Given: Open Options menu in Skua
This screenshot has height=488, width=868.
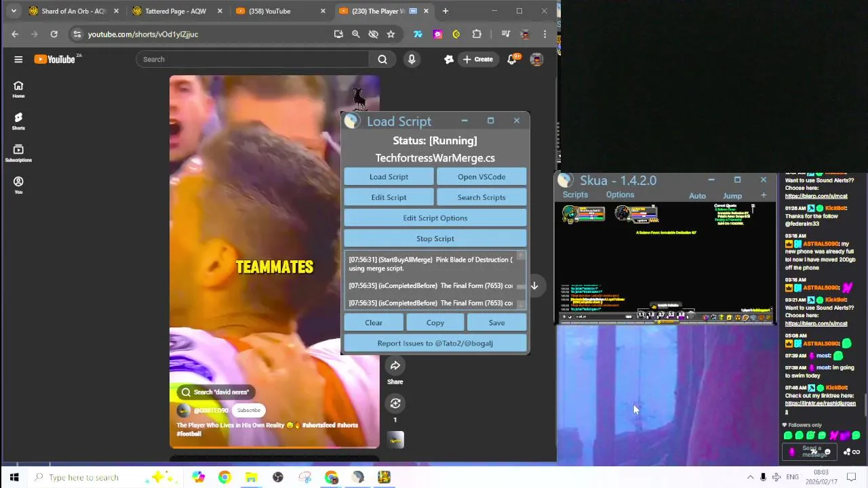Looking at the screenshot, I should click(x=620, y=195).
